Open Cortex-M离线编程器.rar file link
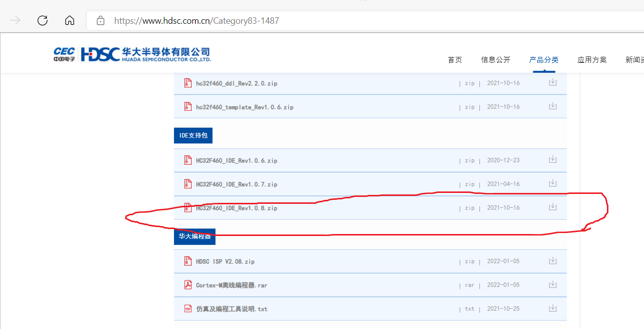The width and height of the screenshot is (644, 329). (x=232, y=285)
